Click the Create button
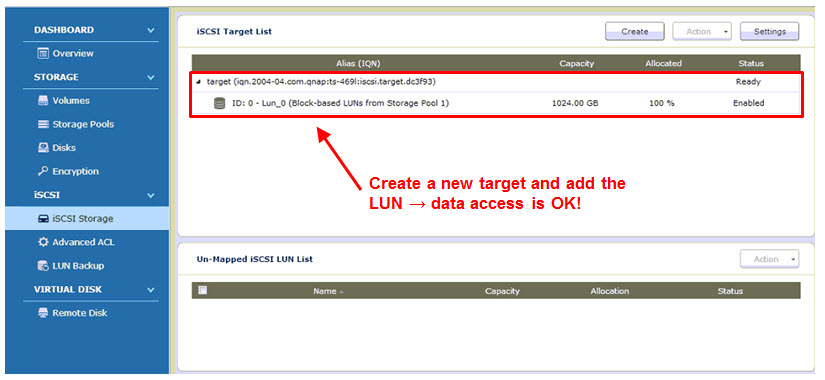 pyautogui.click(x=635, y=32)
